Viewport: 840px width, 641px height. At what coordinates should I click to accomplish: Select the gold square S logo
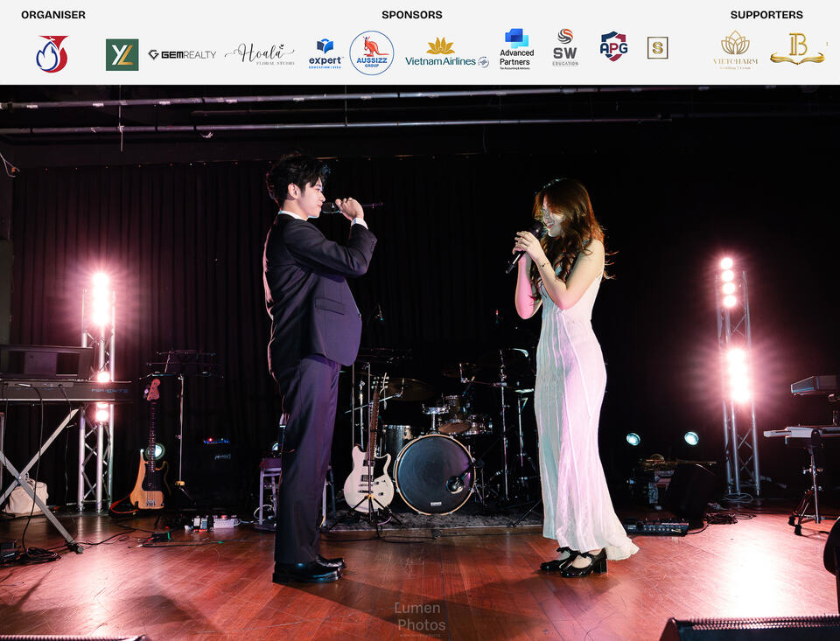[x=657, y=48]
